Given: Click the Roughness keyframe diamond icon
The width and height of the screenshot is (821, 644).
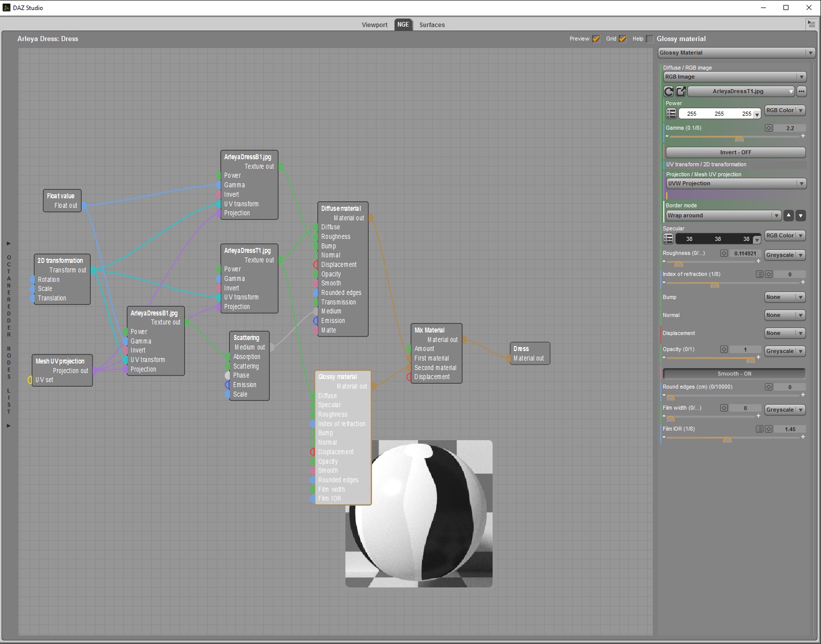Looking at the screenshot, I should (x=724, y=253).
